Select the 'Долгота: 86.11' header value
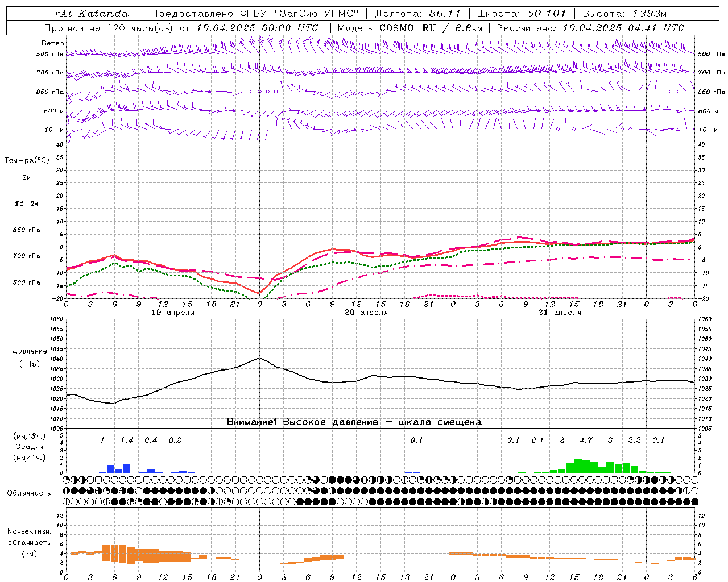This screenshot has height=582, width=728. (418, 14)
